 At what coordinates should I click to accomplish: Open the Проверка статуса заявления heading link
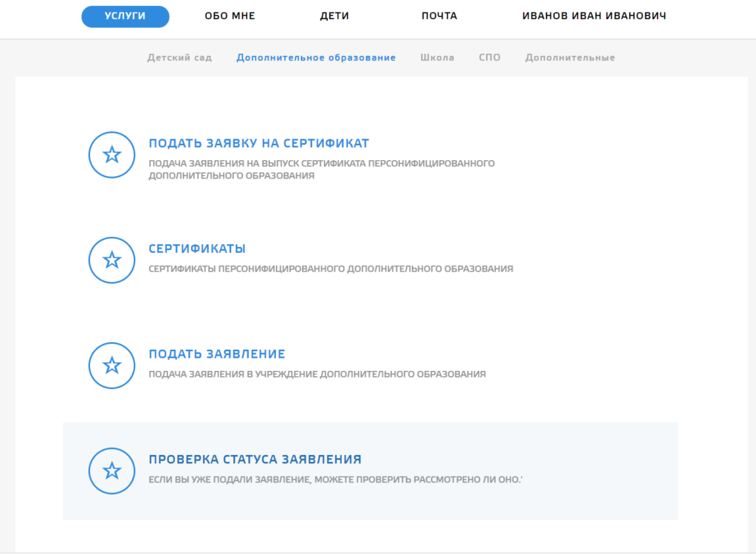[x=255, y=460]
